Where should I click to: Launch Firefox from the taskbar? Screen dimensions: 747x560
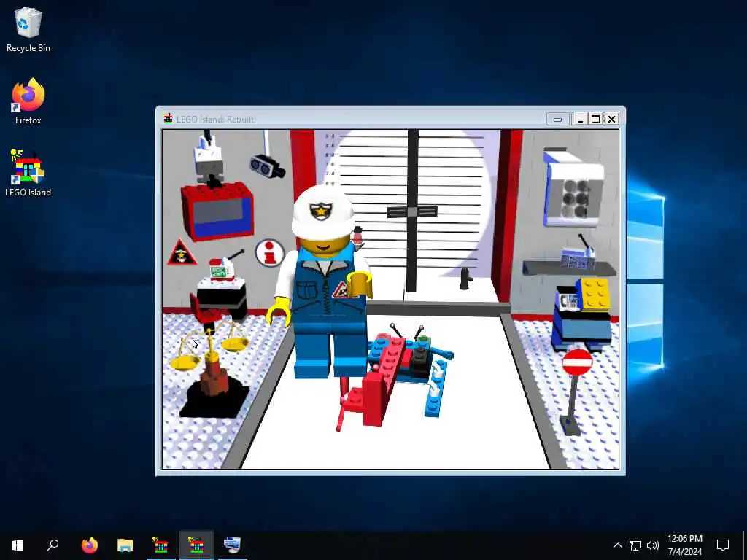[x=90, y=545]
